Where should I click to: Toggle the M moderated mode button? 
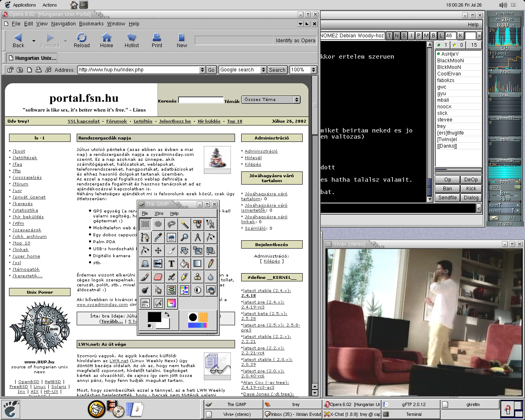click(426, 36)
